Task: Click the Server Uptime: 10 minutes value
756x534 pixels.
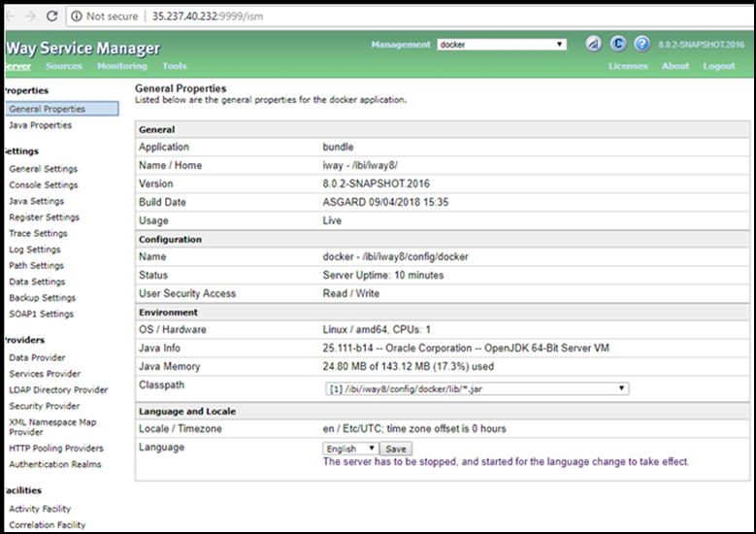Action: (383, 275)
